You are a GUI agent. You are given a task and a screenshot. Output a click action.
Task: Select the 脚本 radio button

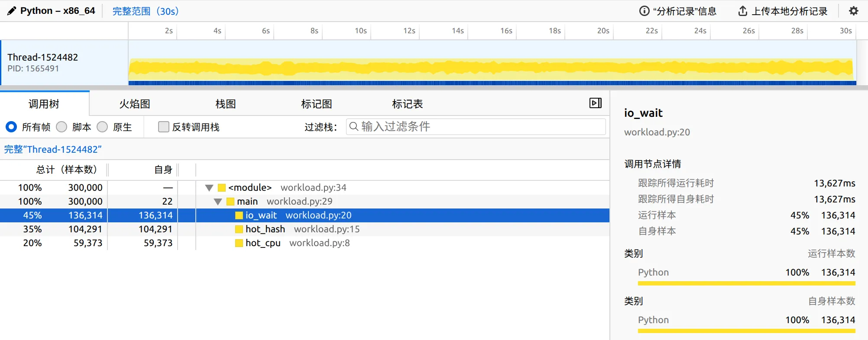pyautogui.click(x=62, y=127)
